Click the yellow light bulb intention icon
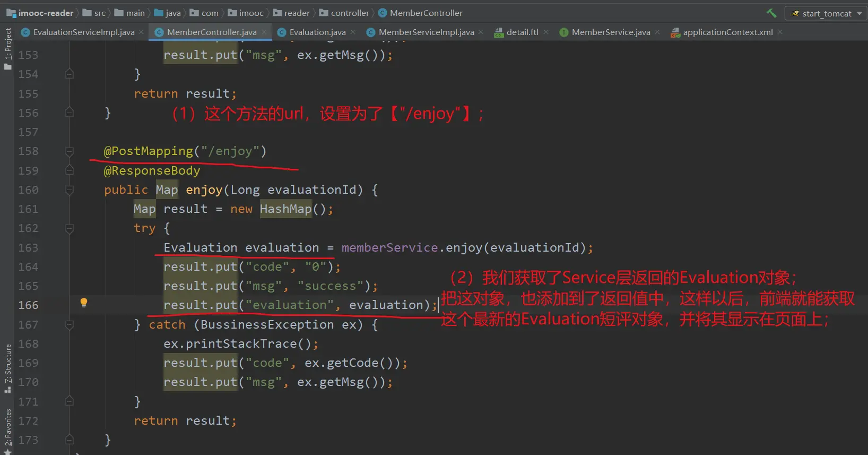Screen dimensions: 868x455 click(x=83, y=303)
